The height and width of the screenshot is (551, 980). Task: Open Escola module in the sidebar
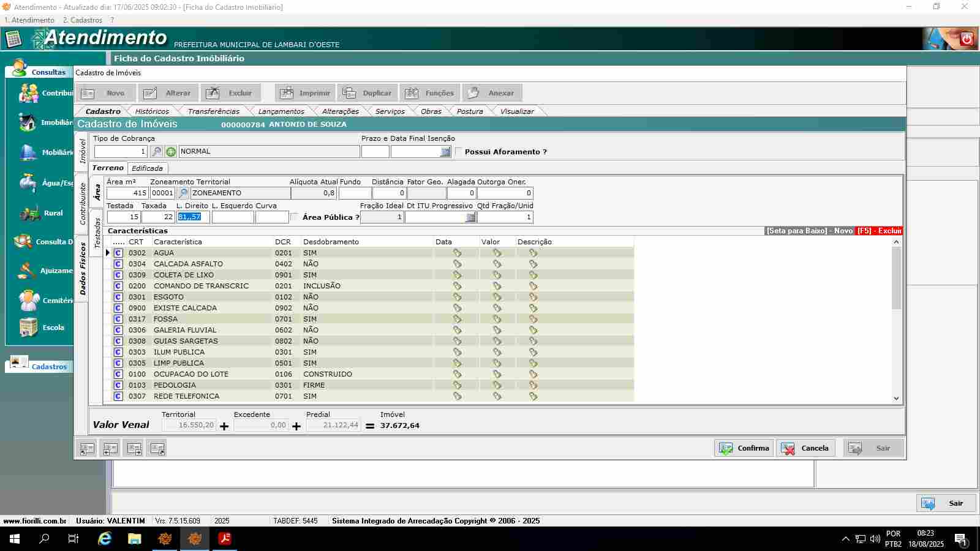coord(42,328)
